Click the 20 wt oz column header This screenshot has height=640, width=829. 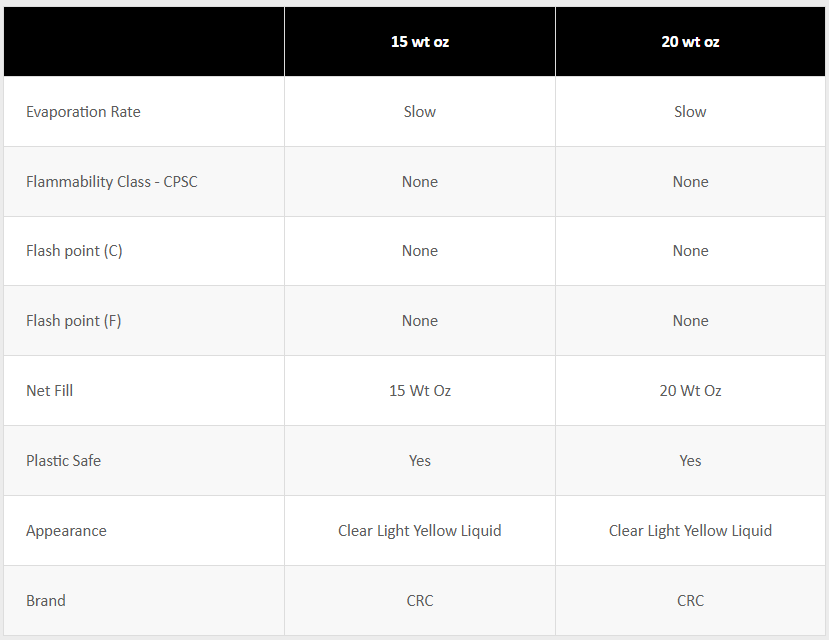tap(690, 42)
